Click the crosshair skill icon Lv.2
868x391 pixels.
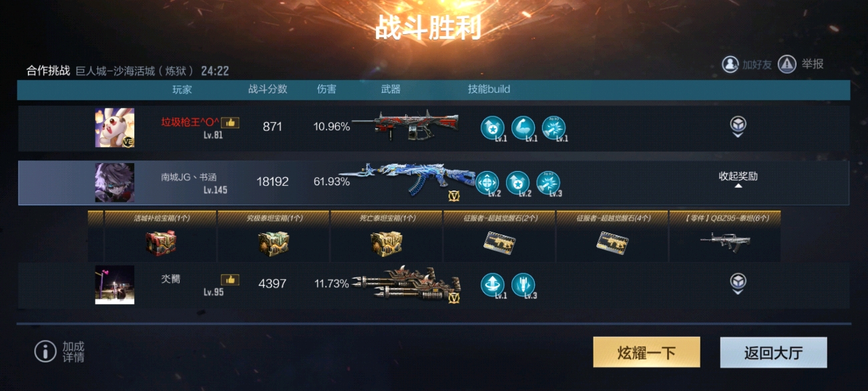pos(487,183)
